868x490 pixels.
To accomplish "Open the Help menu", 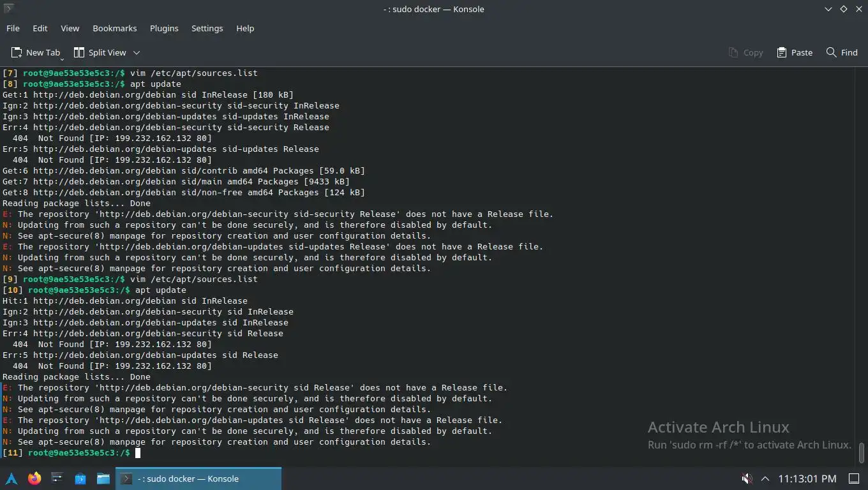I will point(245,28).
